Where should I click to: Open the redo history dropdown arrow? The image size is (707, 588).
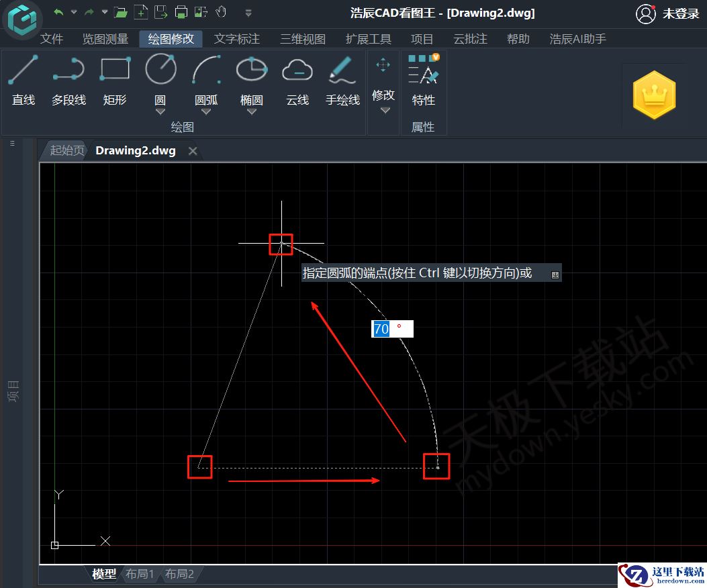tap(105, 12)
